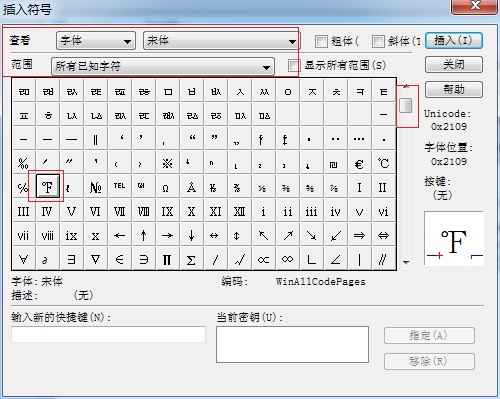The image size is (500, 399).
Task: Open the 查看 字体 dropdown
Action: (96, 41)
